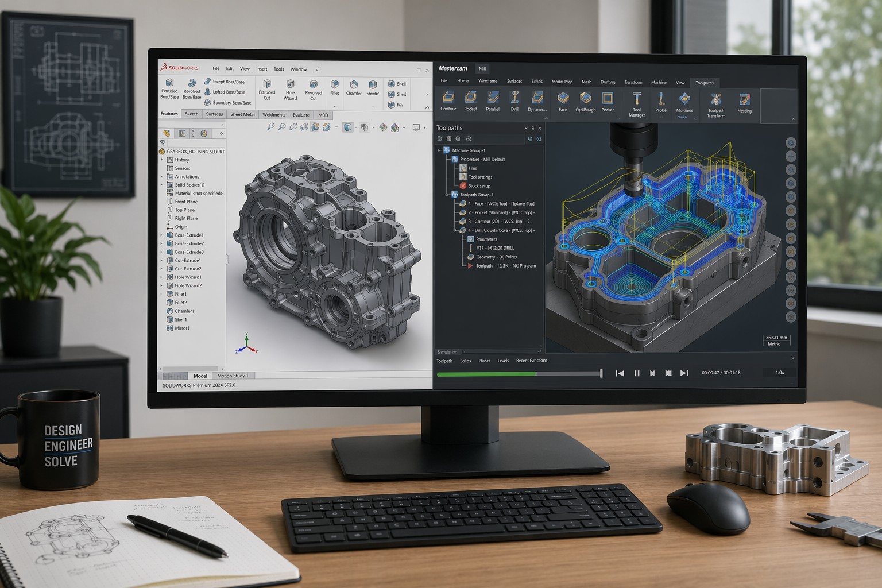This screenshot has height=588, width=882.
Task: Pick the Boundary Boss/Base feature
Action: click(x=227, y=103)
